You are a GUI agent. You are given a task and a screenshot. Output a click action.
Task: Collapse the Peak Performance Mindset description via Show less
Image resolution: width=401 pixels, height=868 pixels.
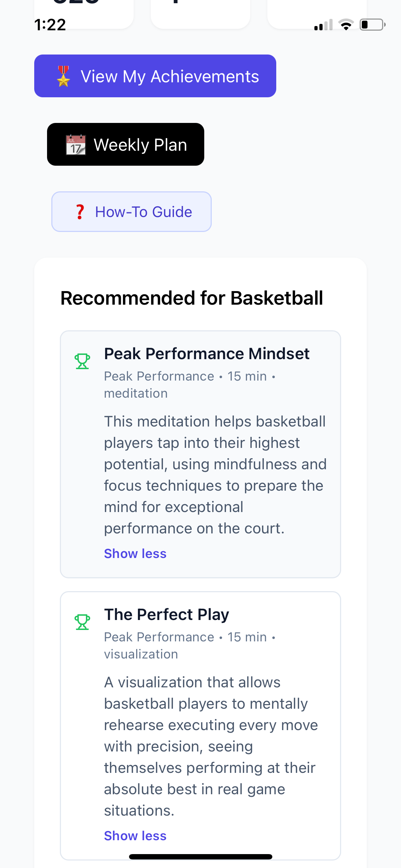[135, 553]
